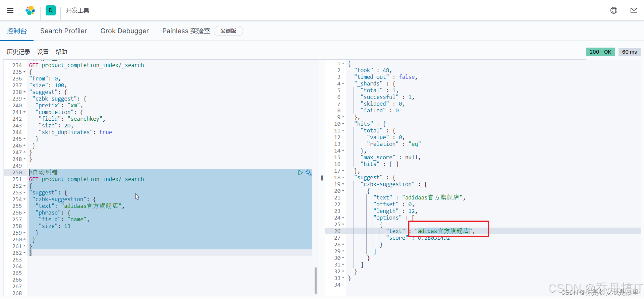The width and height of the screenshot is (644, 299).
Task: Open the Search Profiler tab
Action: click(x=64, y=31)
